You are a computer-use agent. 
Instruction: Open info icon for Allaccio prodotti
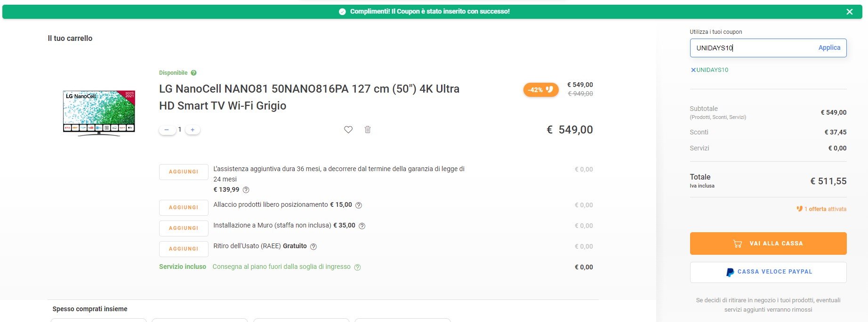click(359, 205)
